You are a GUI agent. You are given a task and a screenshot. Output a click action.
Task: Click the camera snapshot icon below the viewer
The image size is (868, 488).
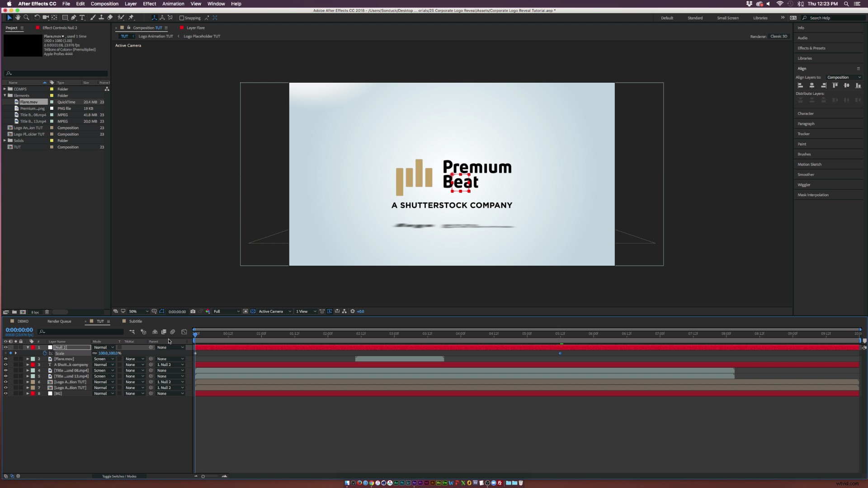(x=193, y=311)
